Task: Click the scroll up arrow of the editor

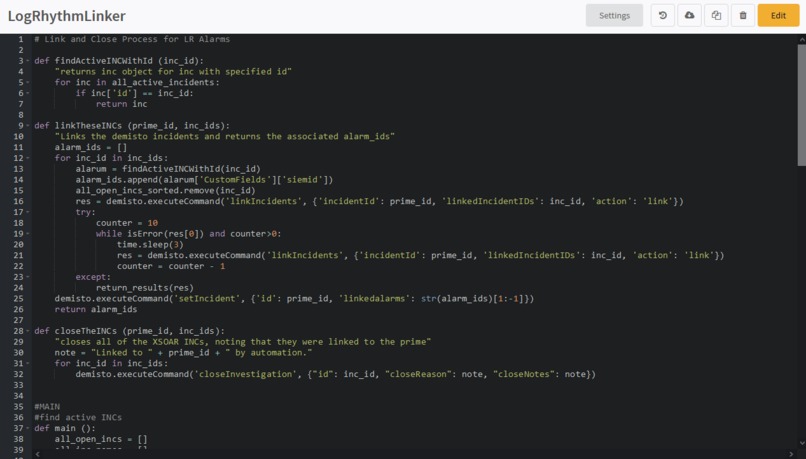Action: coord(802,40)
